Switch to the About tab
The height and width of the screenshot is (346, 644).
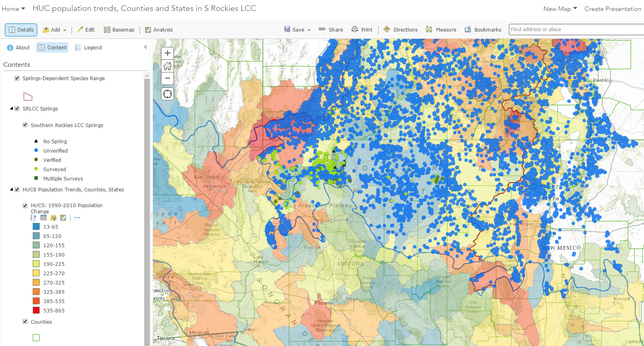19,48
